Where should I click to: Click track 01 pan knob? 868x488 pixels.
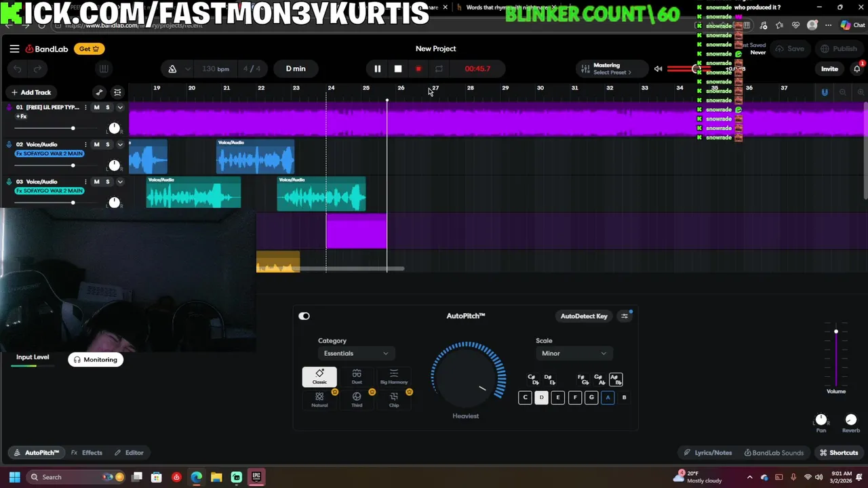click(x=114, y=128)
